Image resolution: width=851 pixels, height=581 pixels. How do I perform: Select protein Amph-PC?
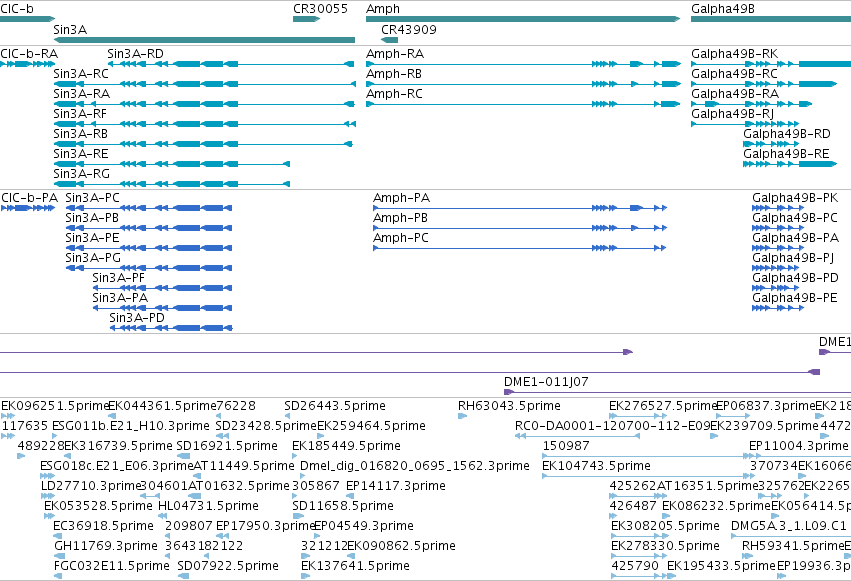(x=520, y=248)
